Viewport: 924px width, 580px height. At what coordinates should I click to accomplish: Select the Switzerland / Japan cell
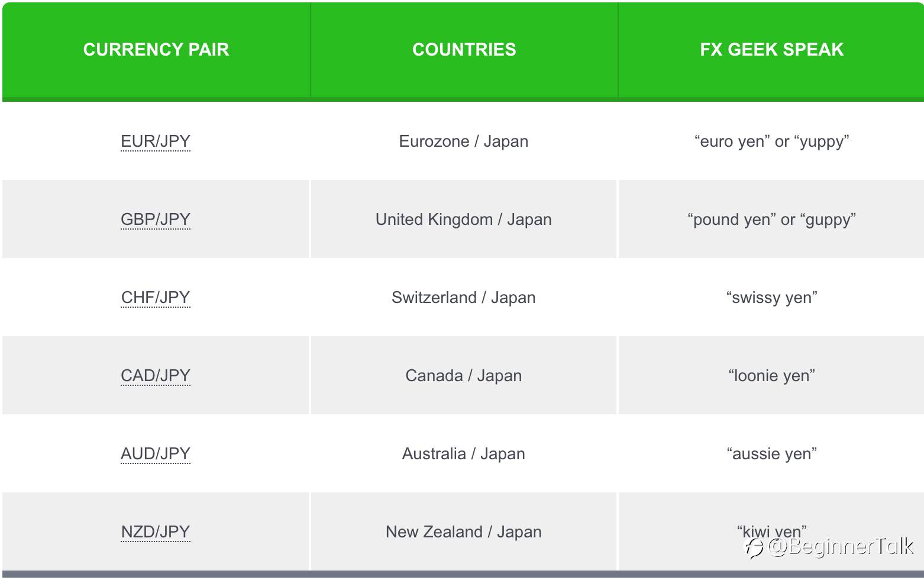tap(464, 298)
